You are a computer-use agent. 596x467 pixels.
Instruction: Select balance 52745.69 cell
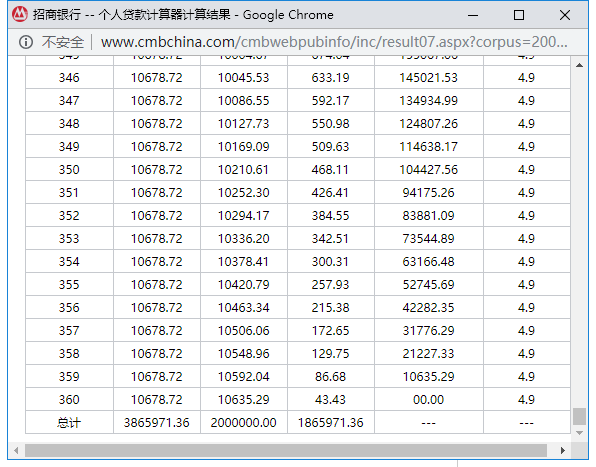tap(428, 285)
